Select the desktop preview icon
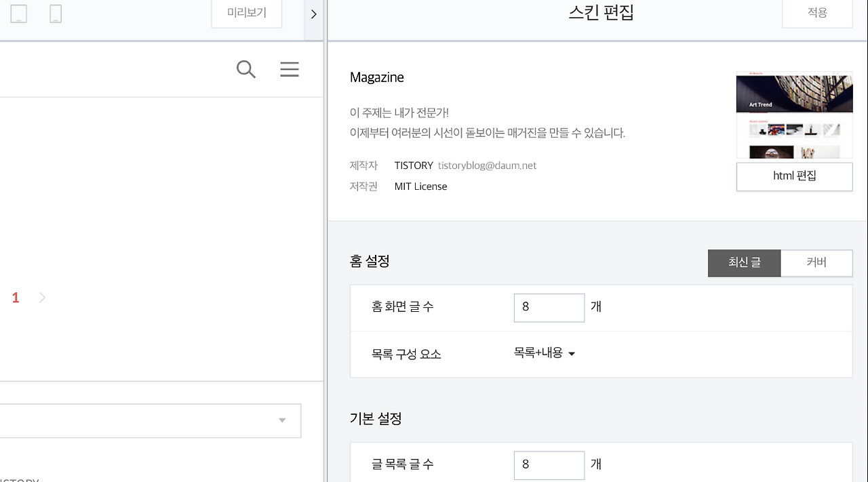The image size is (868, 482). tap(18, 13)
